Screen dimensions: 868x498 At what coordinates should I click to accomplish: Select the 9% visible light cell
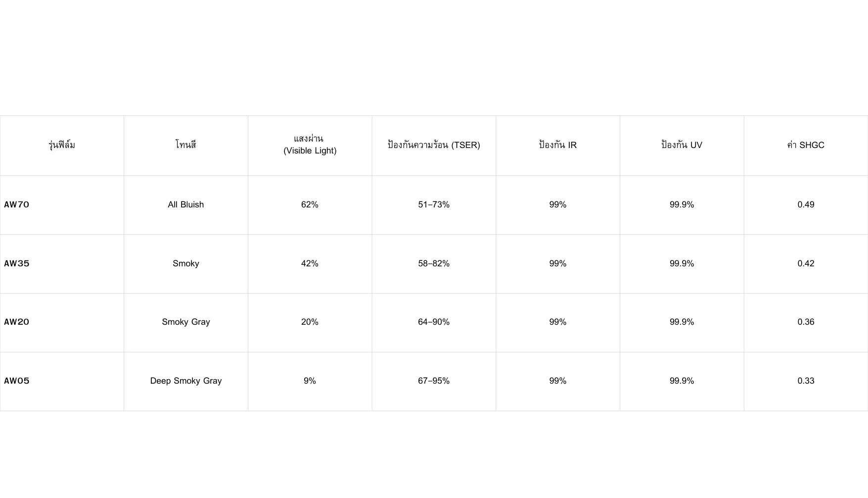pyautogui.click(x=310, y=381)
